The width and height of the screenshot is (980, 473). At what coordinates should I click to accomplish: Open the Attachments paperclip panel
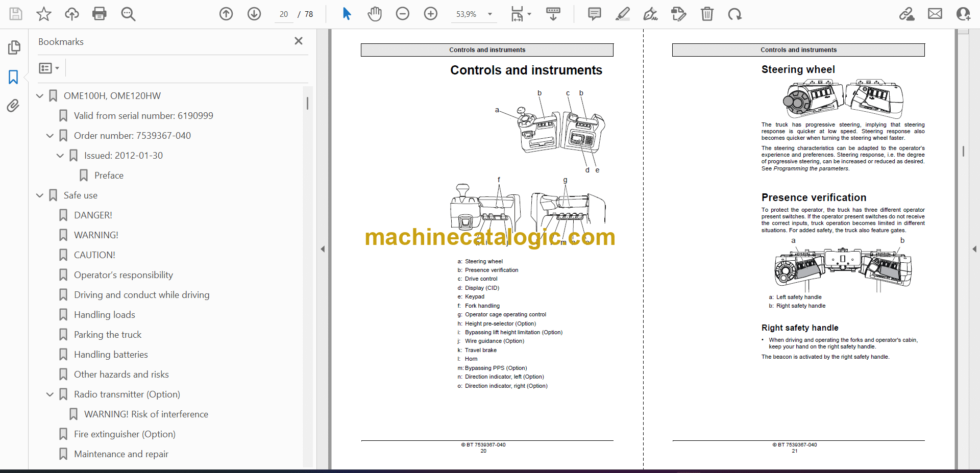pos(13,106)
